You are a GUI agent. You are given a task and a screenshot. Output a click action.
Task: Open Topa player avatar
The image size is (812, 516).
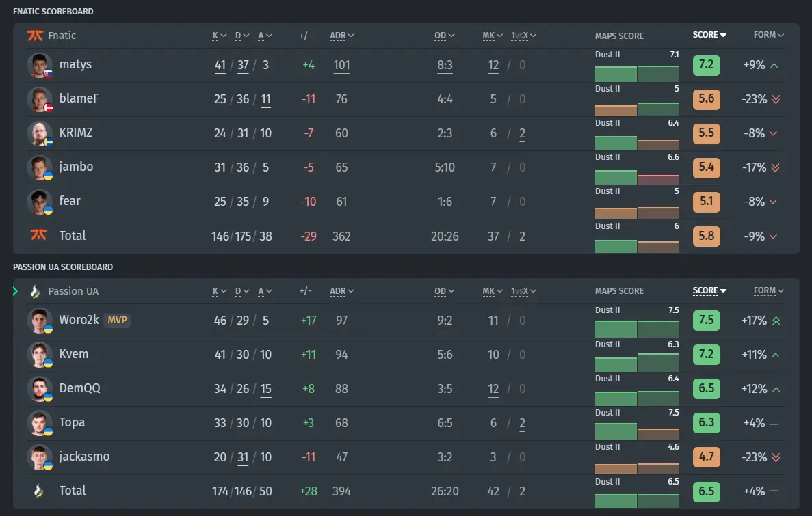[40, 423]
